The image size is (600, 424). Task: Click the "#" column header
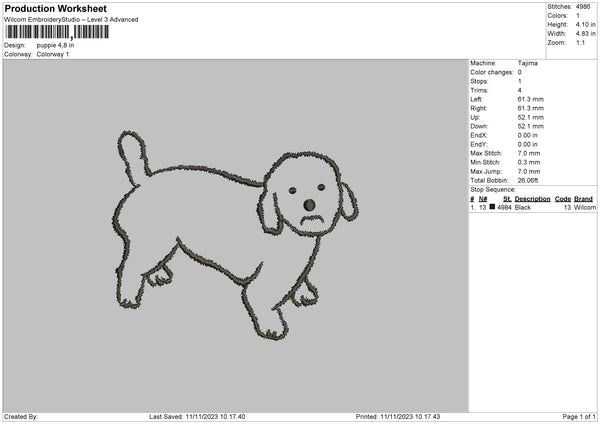(x=472, y=199)
